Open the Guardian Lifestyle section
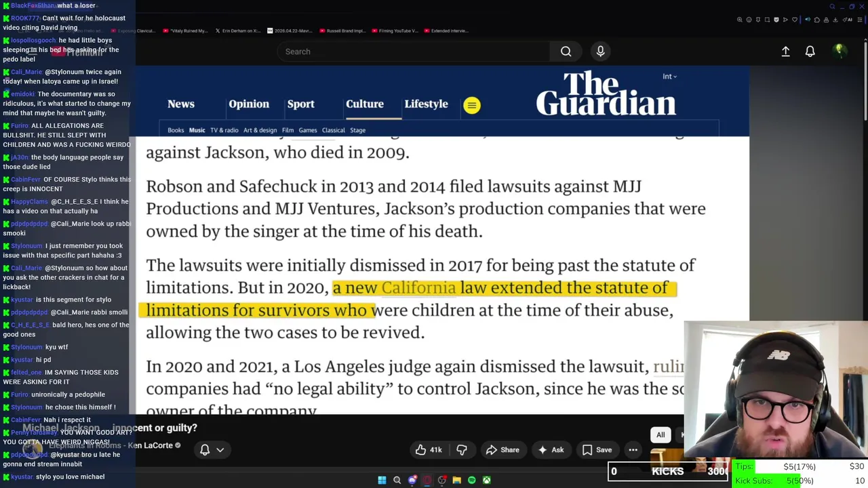The height and width of the screenshot is (488, 868). click(426, 104)
